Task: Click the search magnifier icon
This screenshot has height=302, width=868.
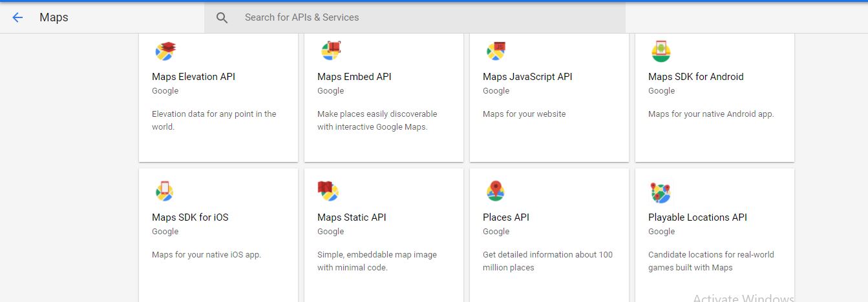Action: click(222, 18)
